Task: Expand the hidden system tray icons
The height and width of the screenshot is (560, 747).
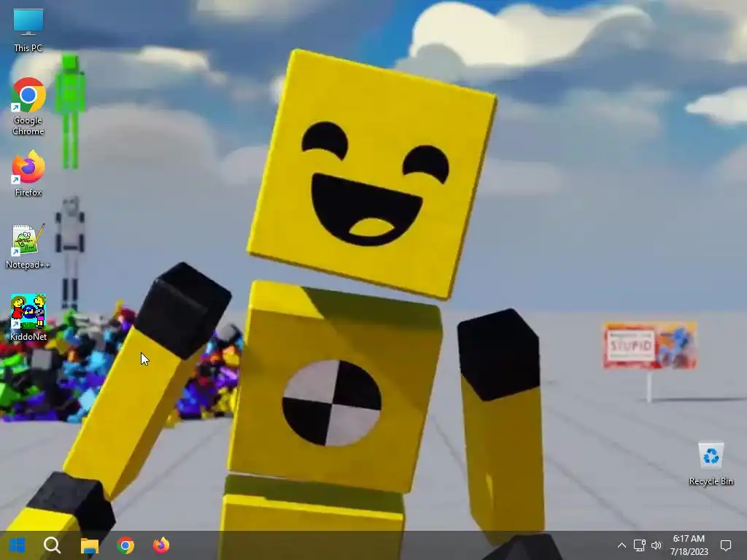Action: [622, 545]
